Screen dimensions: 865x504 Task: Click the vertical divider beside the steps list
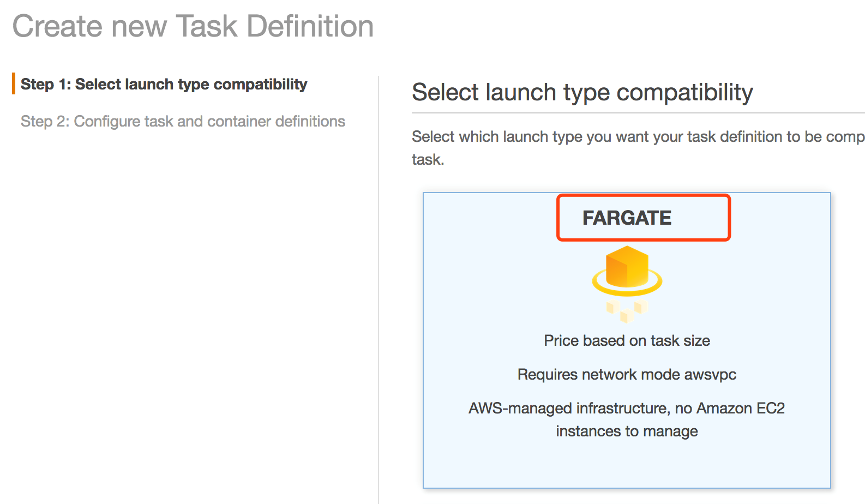379,273
